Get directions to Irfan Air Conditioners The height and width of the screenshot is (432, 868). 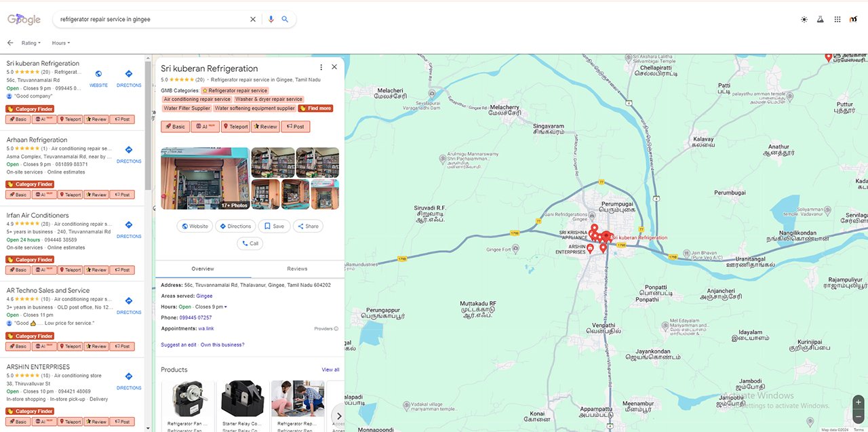tap(129, 229)
